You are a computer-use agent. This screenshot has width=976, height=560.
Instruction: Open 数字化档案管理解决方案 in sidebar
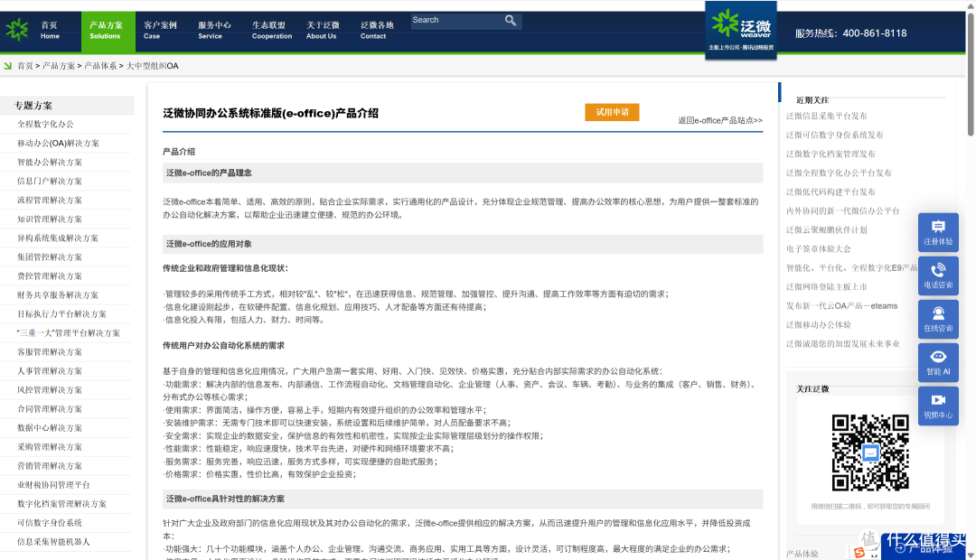pyautogui.click(x=61, y=504)
